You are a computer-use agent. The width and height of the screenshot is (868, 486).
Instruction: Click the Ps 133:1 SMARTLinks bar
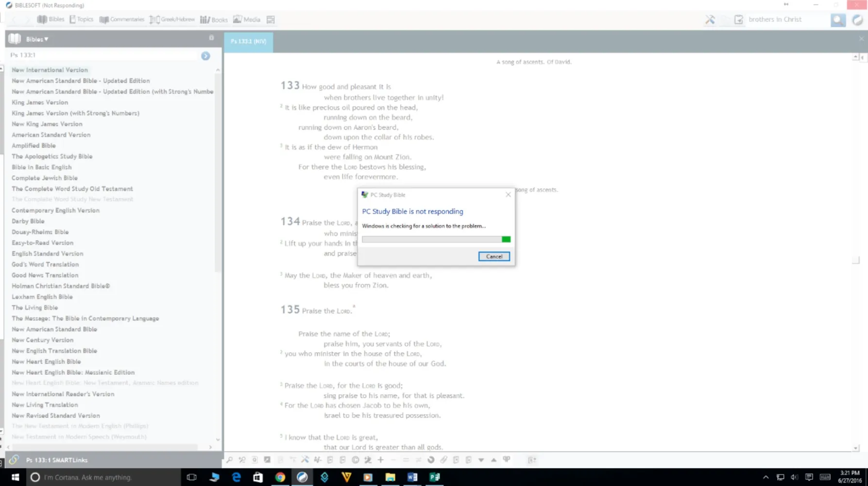[x=113, y=460]
